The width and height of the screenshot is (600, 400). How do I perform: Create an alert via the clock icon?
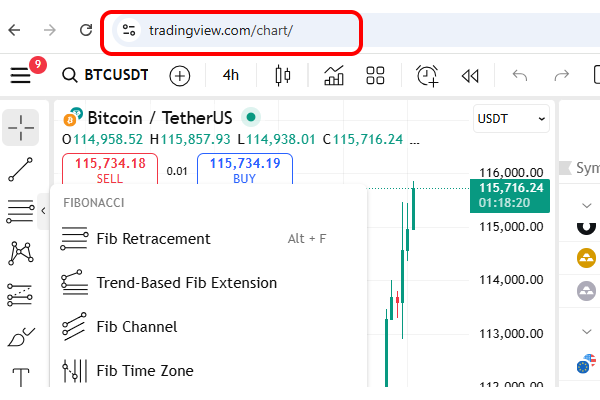coord(427,75)
